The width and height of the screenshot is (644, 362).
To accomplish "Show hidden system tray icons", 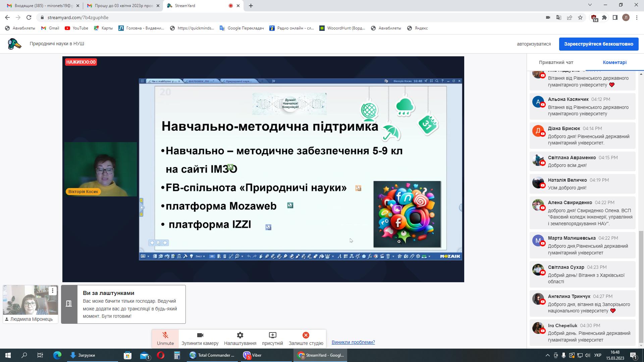I will pyautogui.click(x=548, y=355).
